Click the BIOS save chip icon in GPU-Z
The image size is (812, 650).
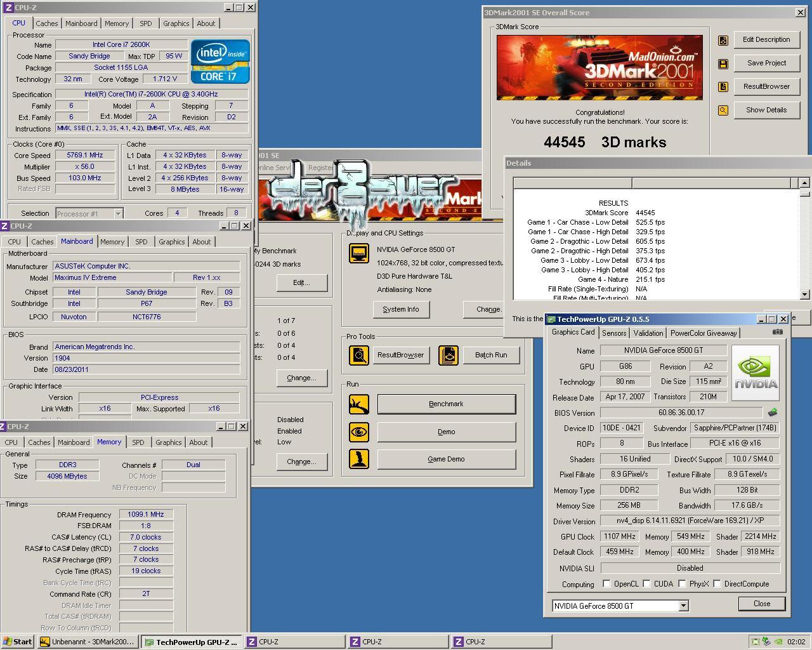tap(773, 413)
